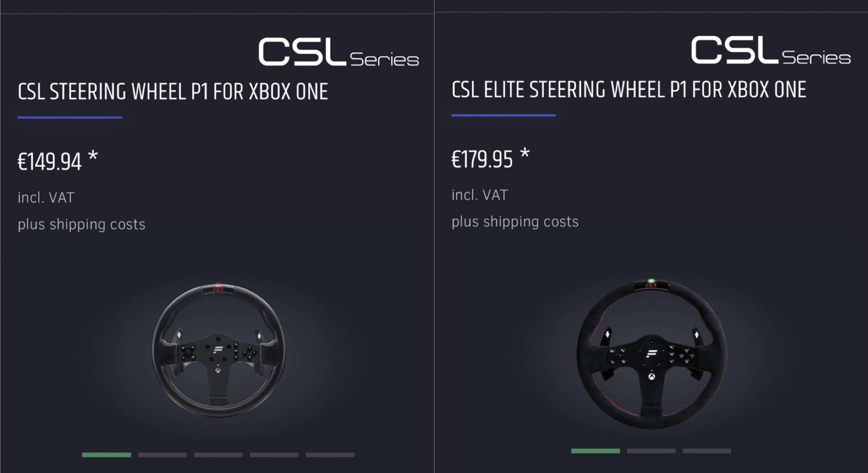Click the €149.94 price
Viewport: 868px width, 473px height.
click(49, 162)
